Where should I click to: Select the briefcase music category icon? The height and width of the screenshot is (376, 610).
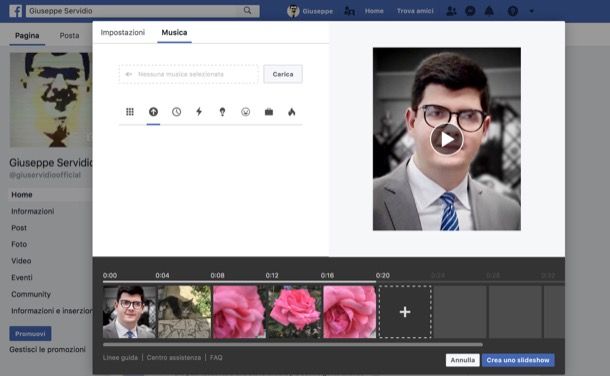[x=269, y=112]
